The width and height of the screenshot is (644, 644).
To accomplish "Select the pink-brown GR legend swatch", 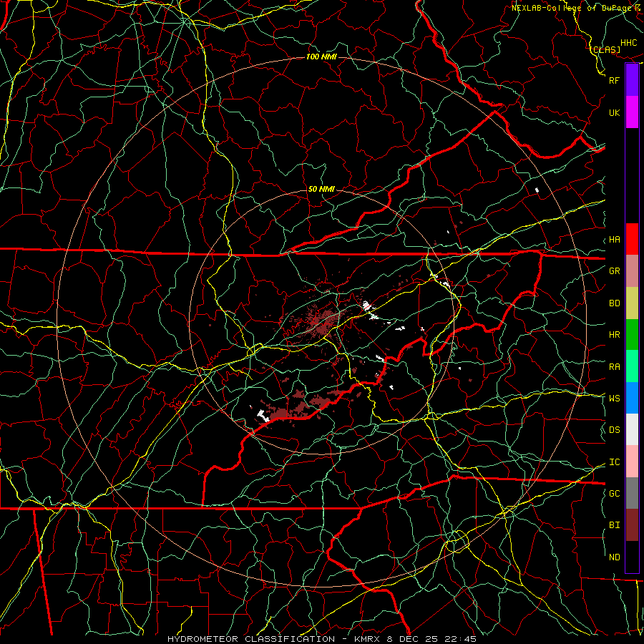I will (632, 270).
